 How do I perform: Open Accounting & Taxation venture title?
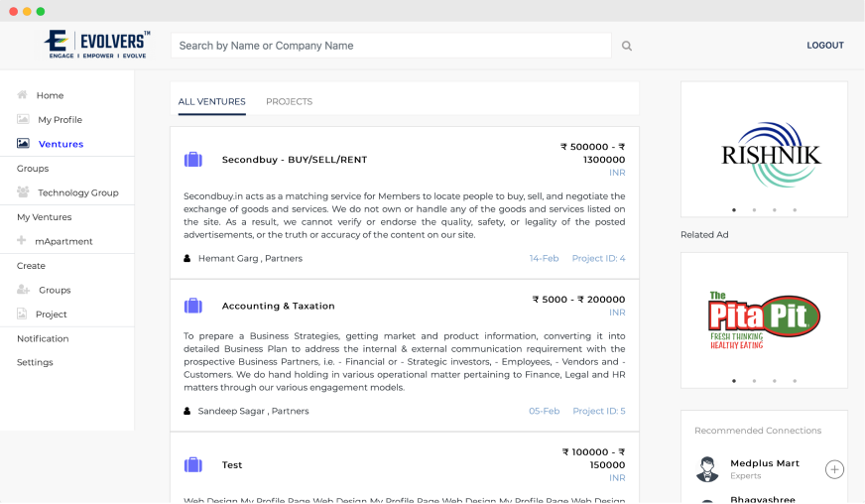pyautogui.click(x=278, y=306)
